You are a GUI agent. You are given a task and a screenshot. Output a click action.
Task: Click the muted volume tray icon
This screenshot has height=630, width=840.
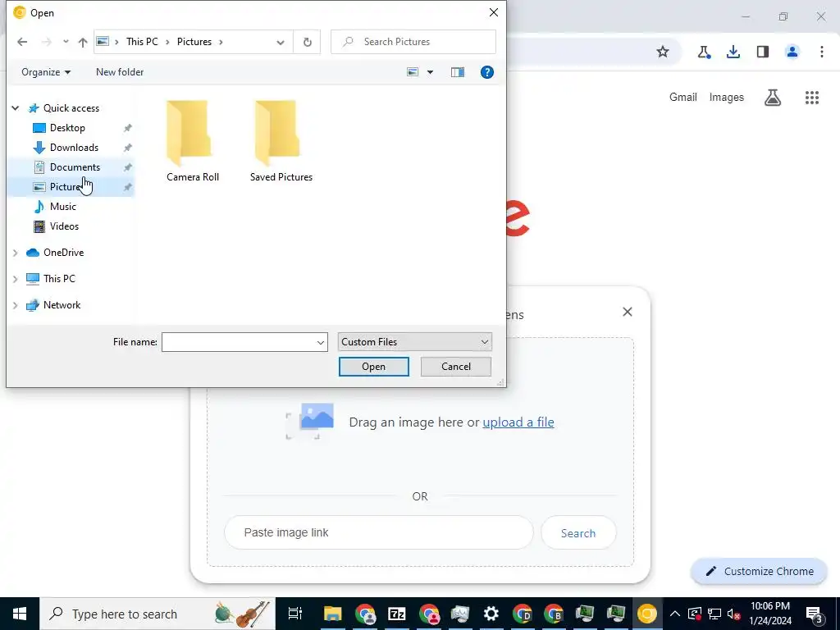click(x=734, y=614)
